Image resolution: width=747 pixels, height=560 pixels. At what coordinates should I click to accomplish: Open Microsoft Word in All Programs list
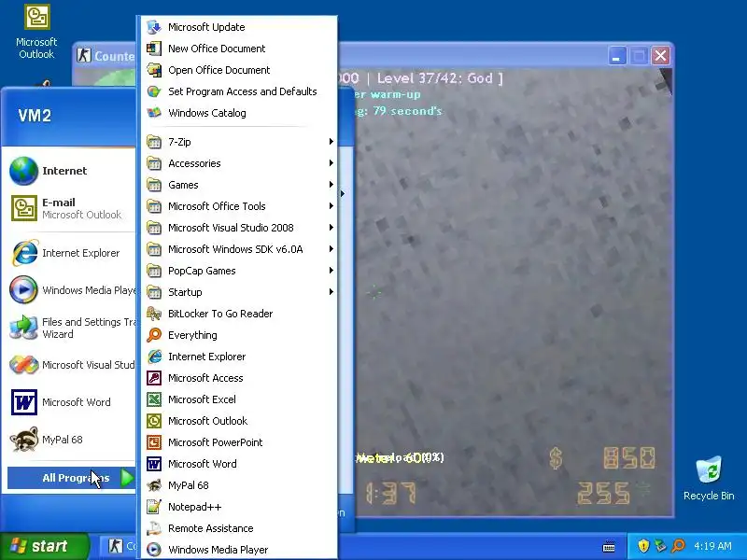pos(239,463)
